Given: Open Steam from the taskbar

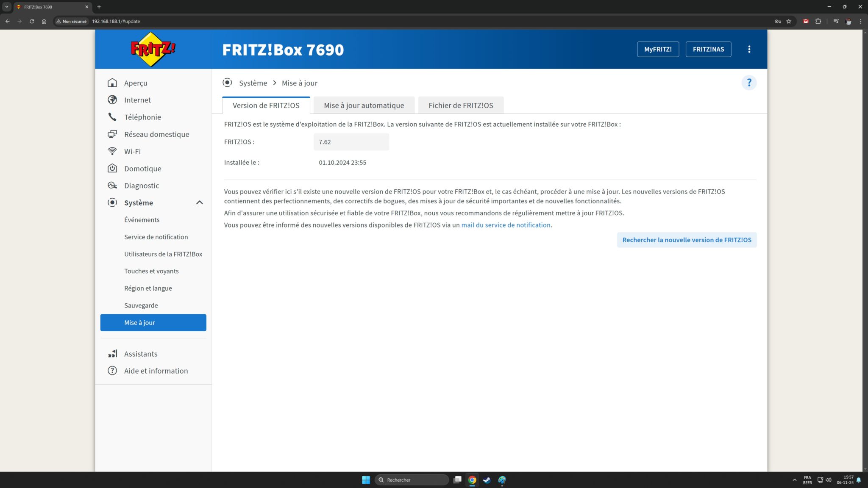Looking at the screenshot, I should [487, 480].
